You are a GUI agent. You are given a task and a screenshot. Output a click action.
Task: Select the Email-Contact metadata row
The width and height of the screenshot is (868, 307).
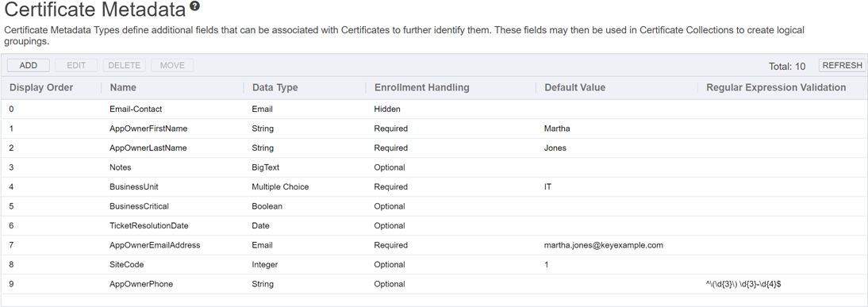pyautogui.click(x=434, y=109)
